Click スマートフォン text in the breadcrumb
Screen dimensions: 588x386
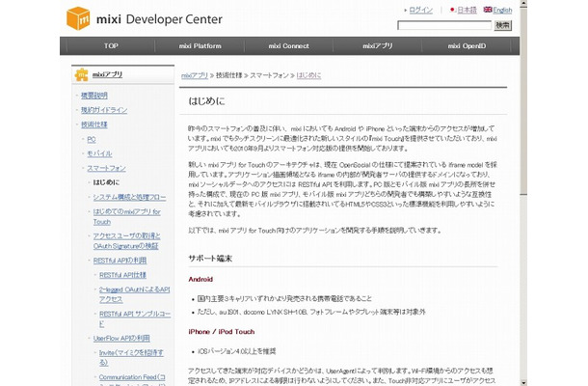(x=269, y=75)
